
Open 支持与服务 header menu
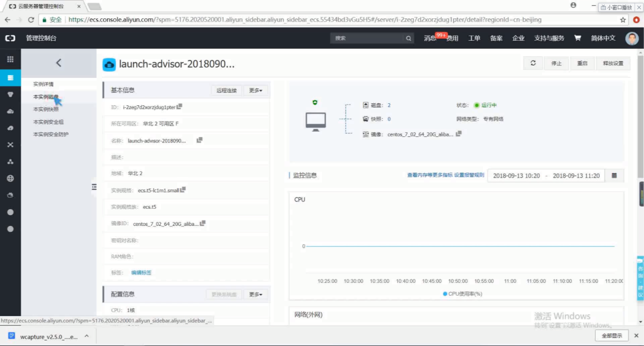tap(549, 38)
